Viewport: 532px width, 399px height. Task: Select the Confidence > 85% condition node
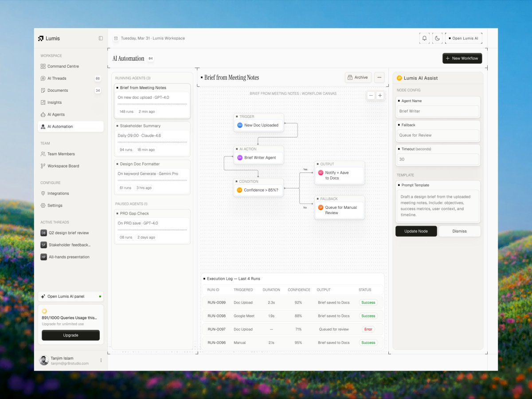tap(259, 187)
